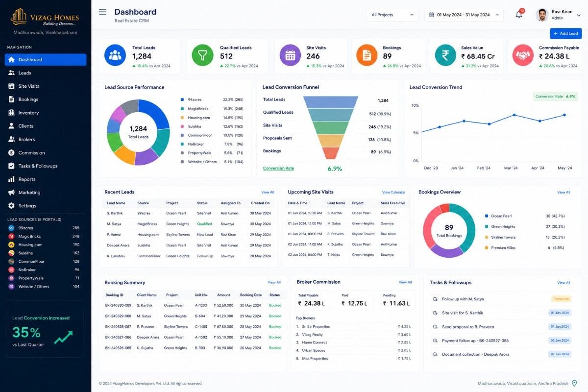Click the 99acres blue legend swatch

(x=182, y=99)
